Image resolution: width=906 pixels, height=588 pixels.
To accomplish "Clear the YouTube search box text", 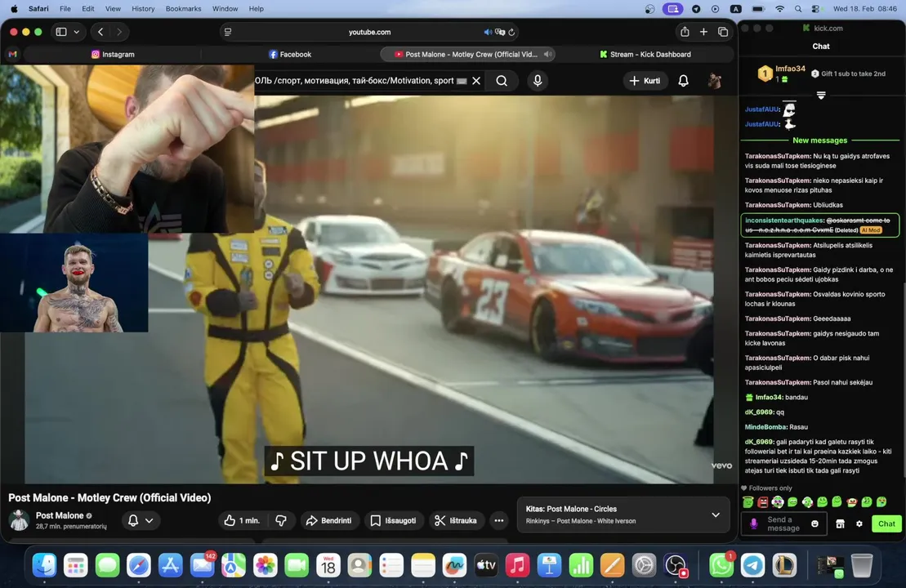I will coord(476,81).
